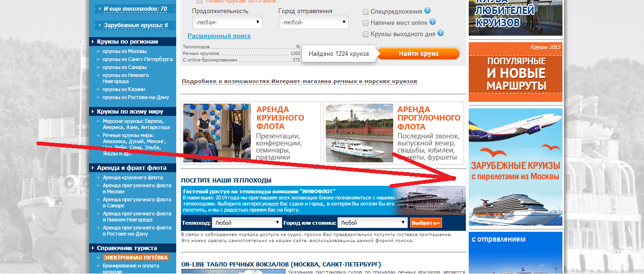Image resolution: width=644 pixels, height=274 pixels.
Task: Click Гостевой доступ на теплоходы title
Action: (260, 191)
